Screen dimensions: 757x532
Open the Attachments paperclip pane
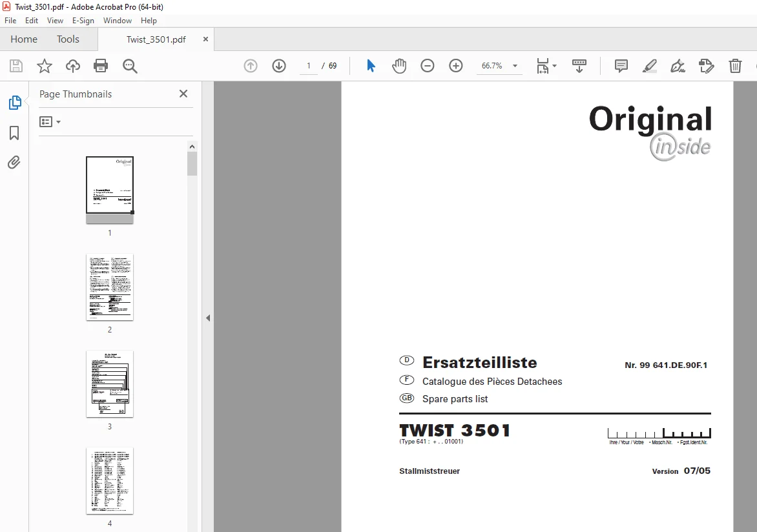tap(14, 162)
